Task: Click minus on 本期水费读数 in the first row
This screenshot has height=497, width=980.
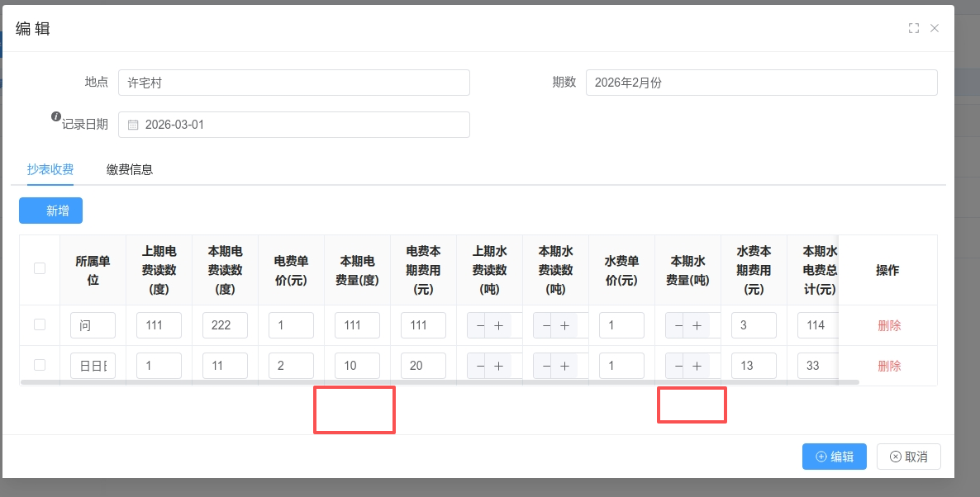Action: click(x=546, y=325)
